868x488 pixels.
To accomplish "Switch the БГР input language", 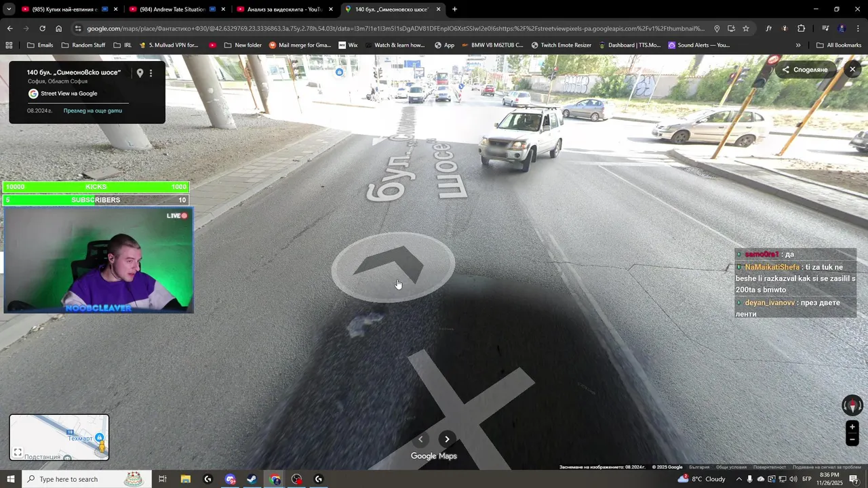I will tap(807, 479).
